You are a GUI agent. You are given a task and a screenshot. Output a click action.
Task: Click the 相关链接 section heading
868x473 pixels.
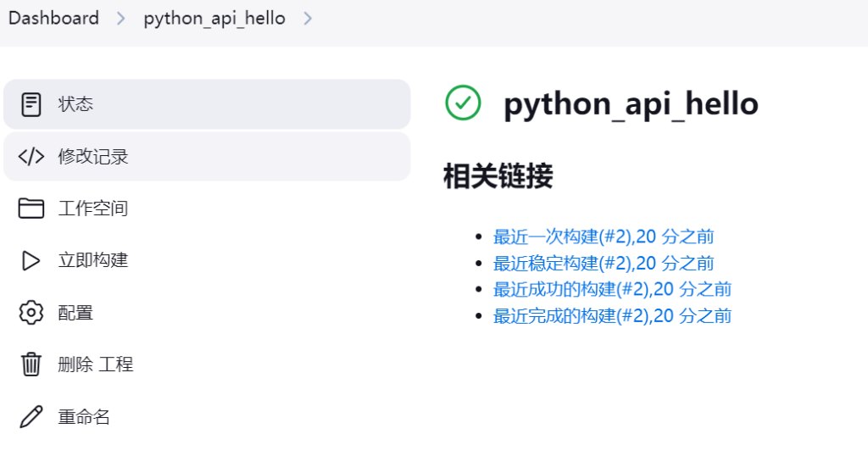tap(498, 176)
